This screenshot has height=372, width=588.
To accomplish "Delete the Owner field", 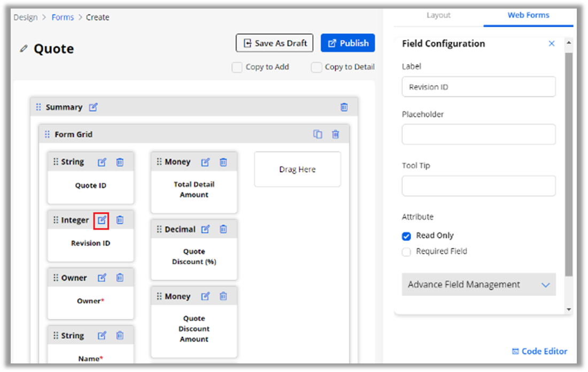I will click(120, 278).
